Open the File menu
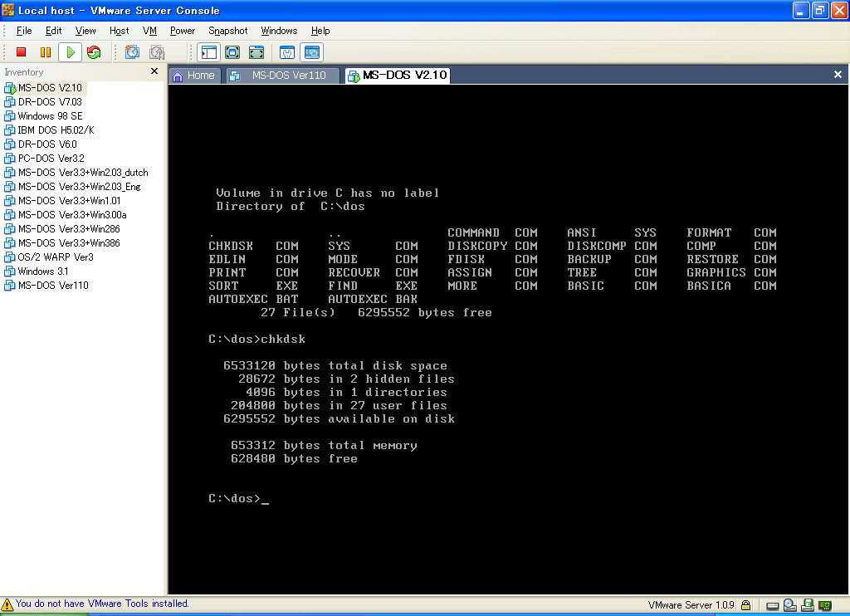Screen dimensions: 850x616 24,31
